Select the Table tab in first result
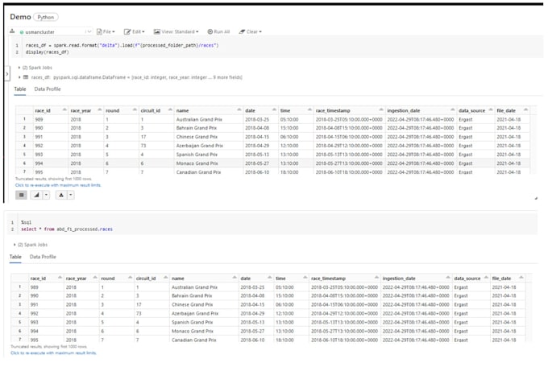 [x=20, y=89]
